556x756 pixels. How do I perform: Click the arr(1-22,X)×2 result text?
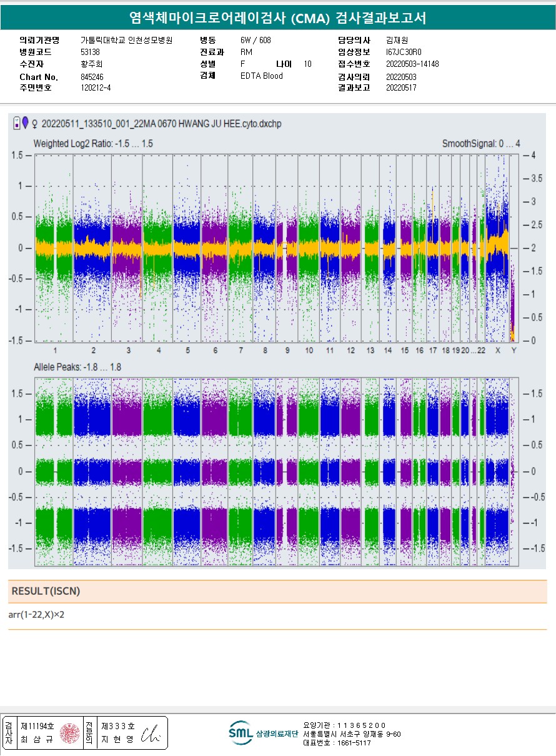coord(37,615)
